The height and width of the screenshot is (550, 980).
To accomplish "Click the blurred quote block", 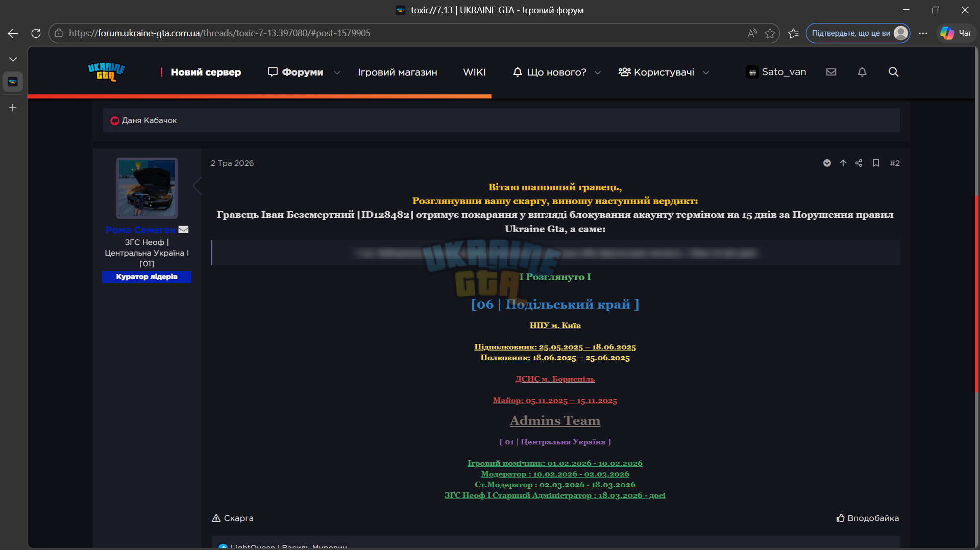I will (555, 253).
